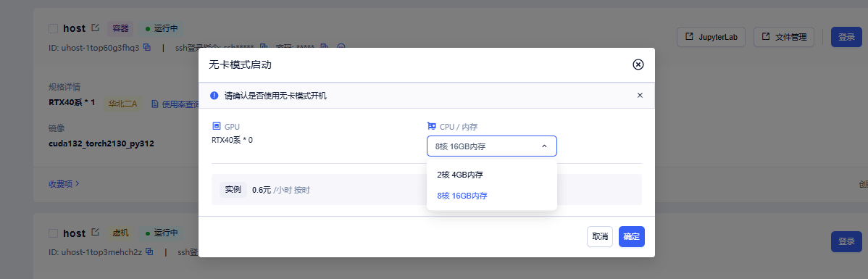Image resolution: width=868 pixels, height=279 pixels.
Task: Click the 容器 tag on the first host
Action: point(121,28)
